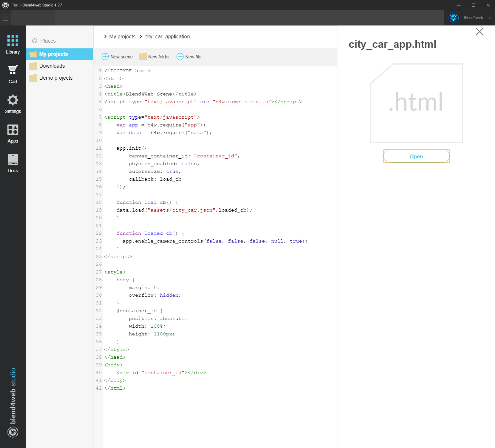495x448 pixels.
Task: Expand the Blend4web account dropdown arrow
Action: pyautogui.click(x=489, y=18)
